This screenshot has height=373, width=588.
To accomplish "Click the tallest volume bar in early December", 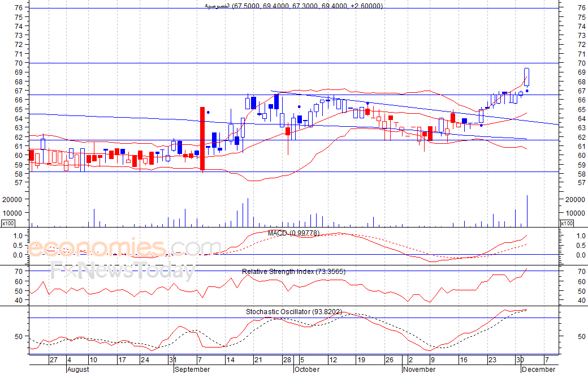I will click(x=528, y=211).
